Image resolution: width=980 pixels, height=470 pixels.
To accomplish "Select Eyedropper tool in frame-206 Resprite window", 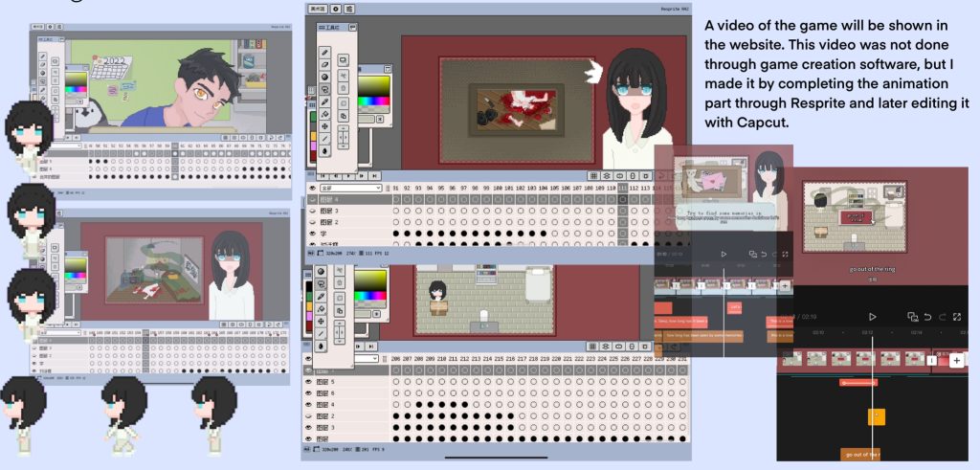I will (323, 296).
